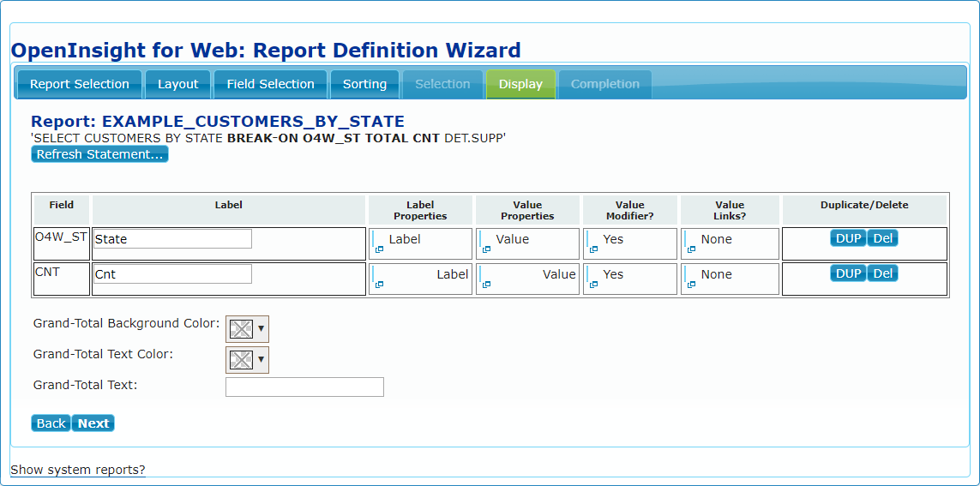Open Grand-Total Background Color dropdown arrow
The width and height of the screenshot is (980, 486).
coord(262,328)
